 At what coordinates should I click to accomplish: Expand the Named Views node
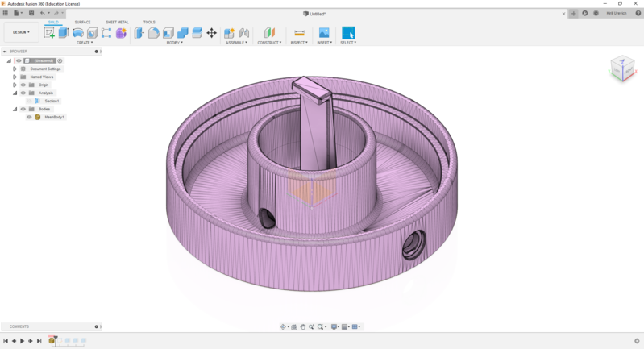click(15, 77)
